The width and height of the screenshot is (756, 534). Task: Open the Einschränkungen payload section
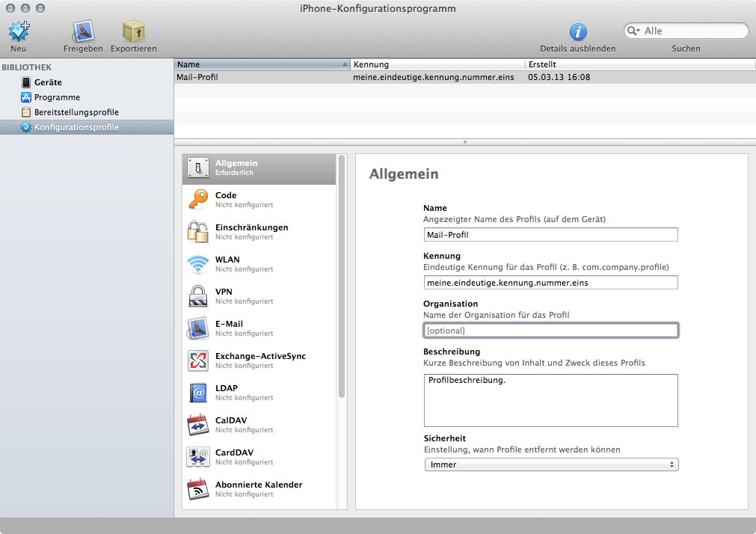259,232
